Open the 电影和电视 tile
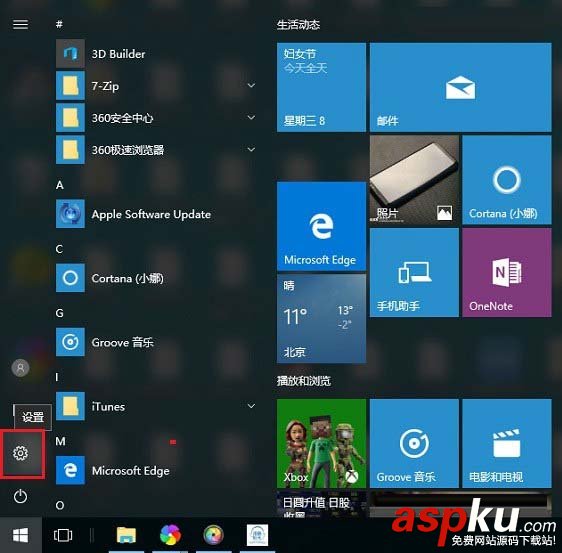 click(507, 443)
